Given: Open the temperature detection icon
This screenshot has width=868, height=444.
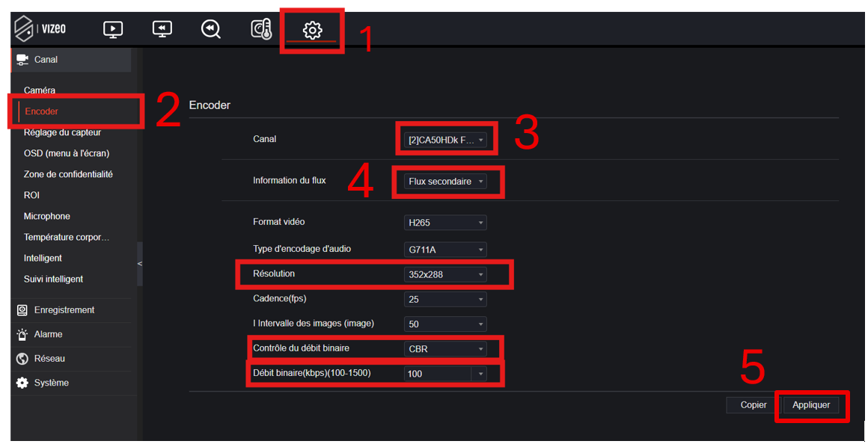Looking at the screenshot, I should (261, 29).
